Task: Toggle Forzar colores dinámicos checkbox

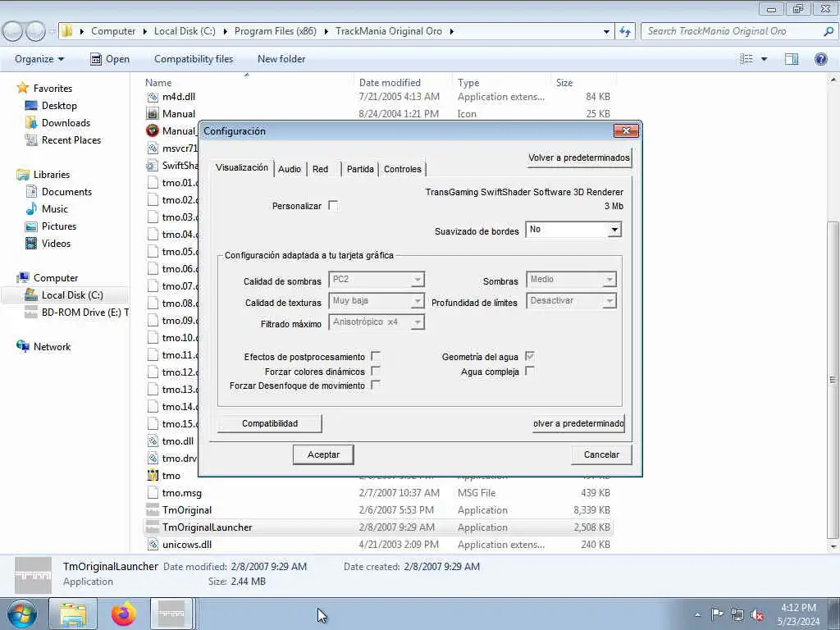Action: 376,371
